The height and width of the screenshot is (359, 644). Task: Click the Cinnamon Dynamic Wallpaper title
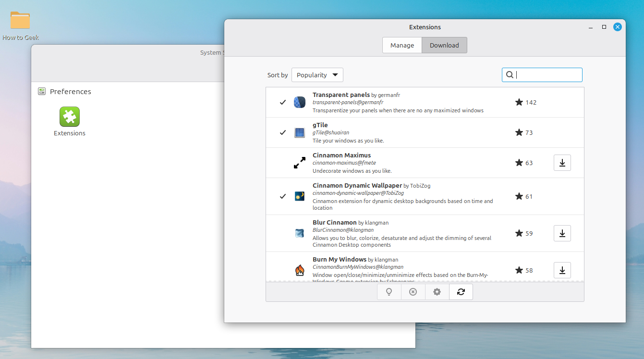click(357, 186)
